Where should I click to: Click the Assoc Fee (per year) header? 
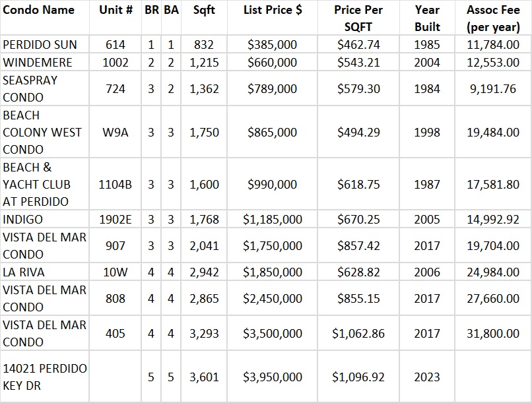(x=492, y=18)
